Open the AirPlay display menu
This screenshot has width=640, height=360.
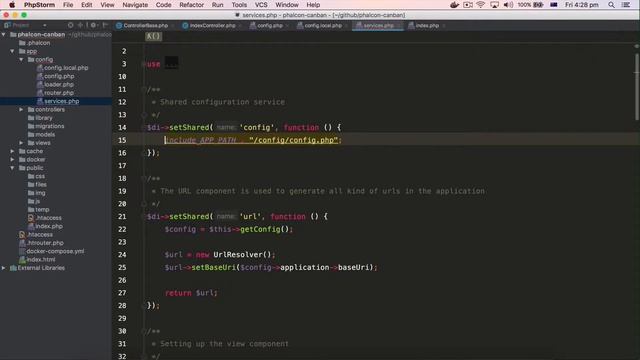tap(494, 5)
